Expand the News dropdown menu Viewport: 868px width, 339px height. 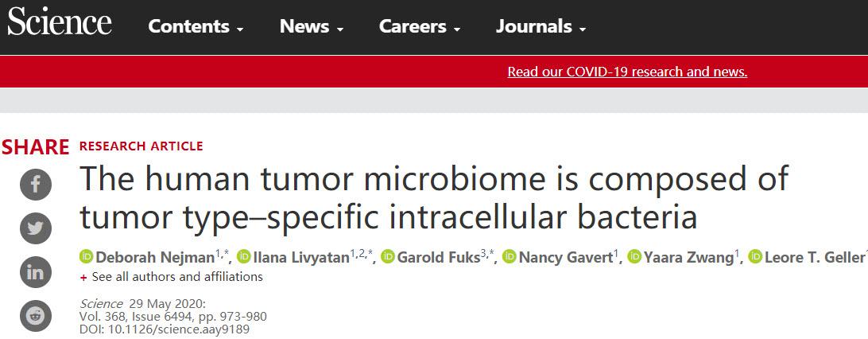click(312, 26)
